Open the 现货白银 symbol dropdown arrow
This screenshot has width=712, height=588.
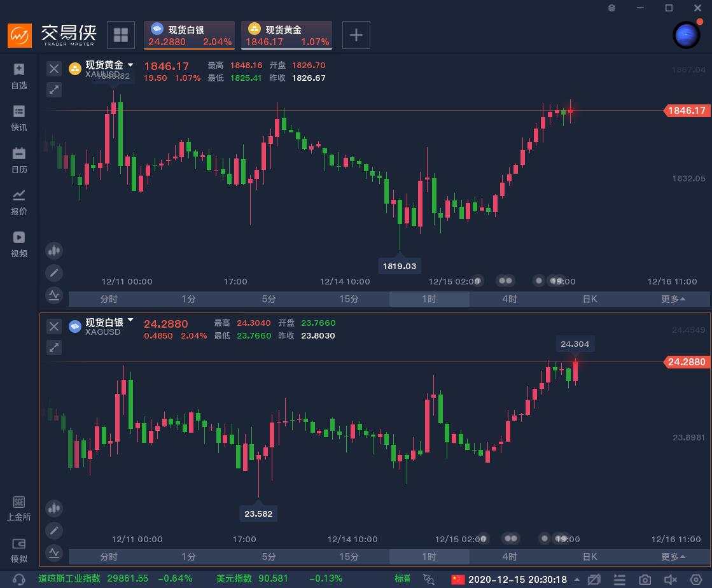tap(130, 320)
